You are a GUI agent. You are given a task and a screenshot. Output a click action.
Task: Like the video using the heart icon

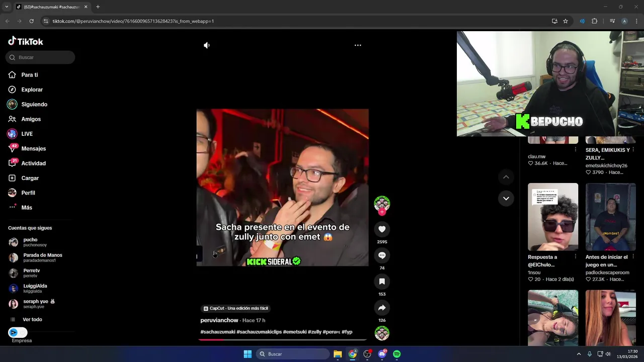382,229
